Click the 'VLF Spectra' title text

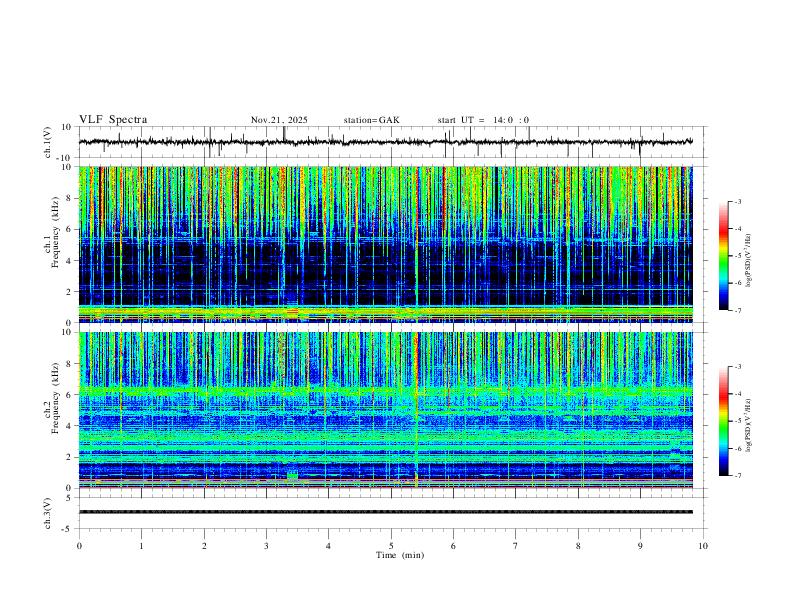click(113, 120)
